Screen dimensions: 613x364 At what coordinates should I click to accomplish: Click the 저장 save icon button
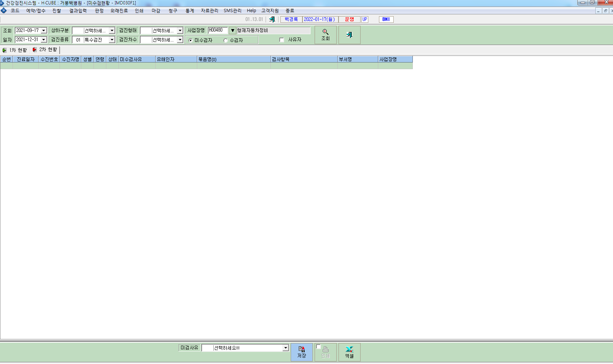click(x=302, y=352)
